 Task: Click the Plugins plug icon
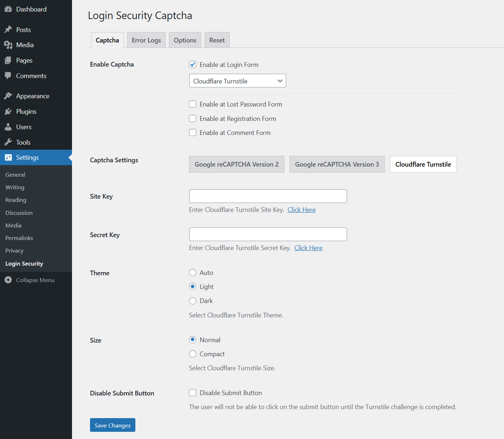[x=8, y=111]
